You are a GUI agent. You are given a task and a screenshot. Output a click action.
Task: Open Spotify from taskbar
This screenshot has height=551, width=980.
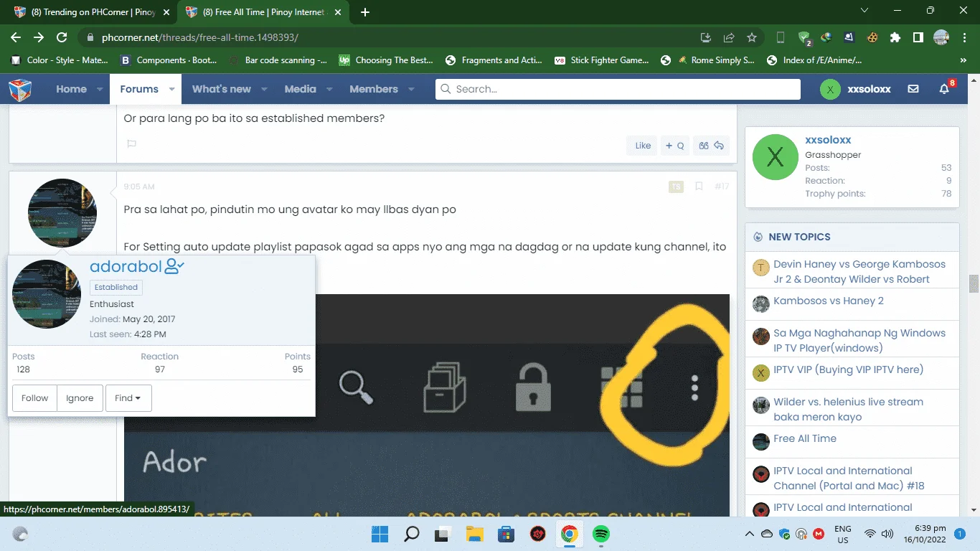pos(601,534)
